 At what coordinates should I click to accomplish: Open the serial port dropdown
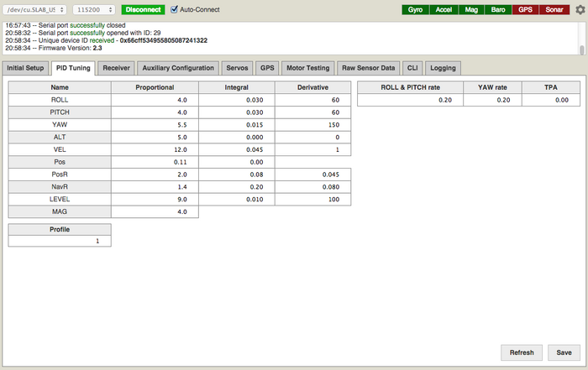[35, 10]
